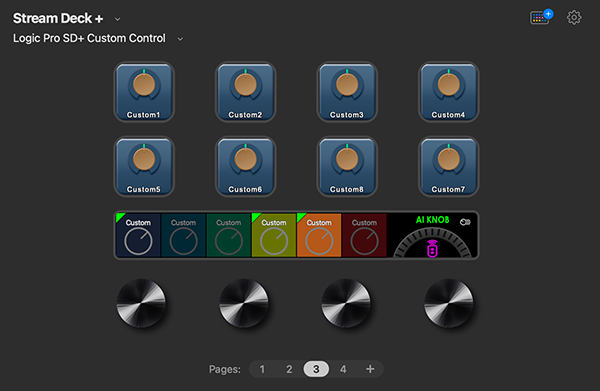Switch to page 4
This screenshot has width=600, height=391.
point(343,369)
